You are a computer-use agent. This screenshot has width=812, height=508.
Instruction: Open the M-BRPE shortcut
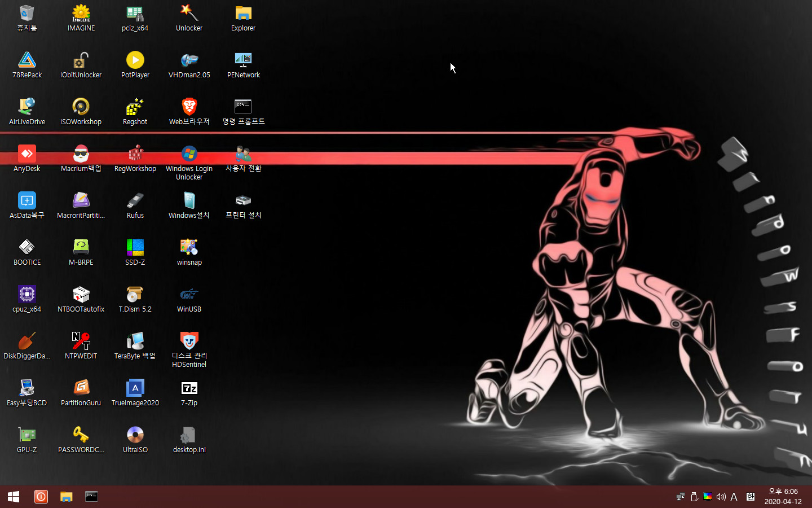point(81,252)
